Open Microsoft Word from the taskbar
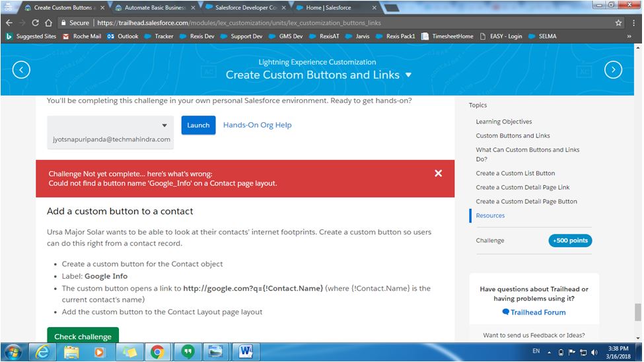 [245, 351]
